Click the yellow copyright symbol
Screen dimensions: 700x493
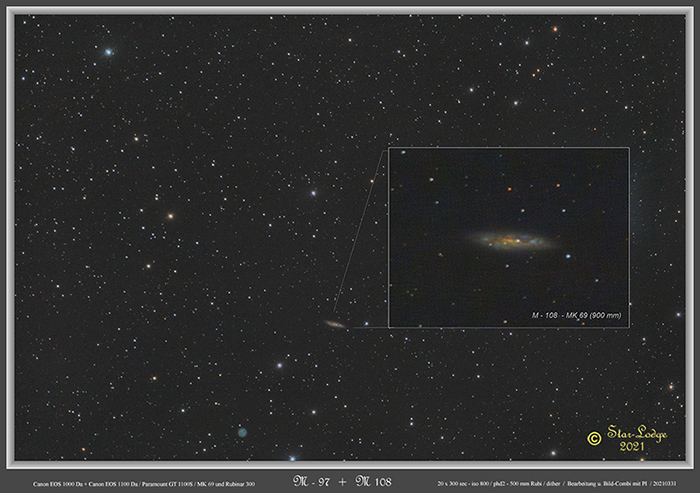tap(594, 438)
